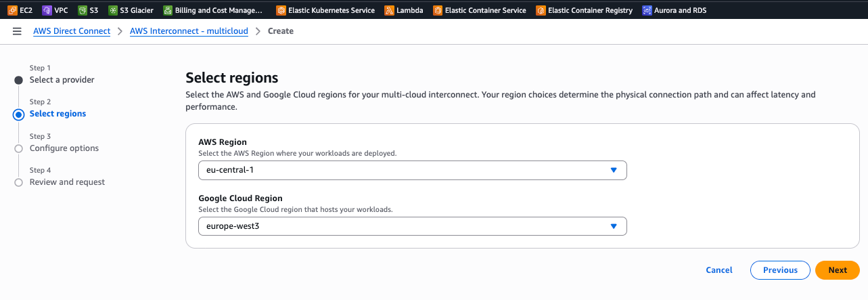Open EC2 service shortcut icon
The image size is (868, 300).
pyautogui.click(x=12, y=10)
